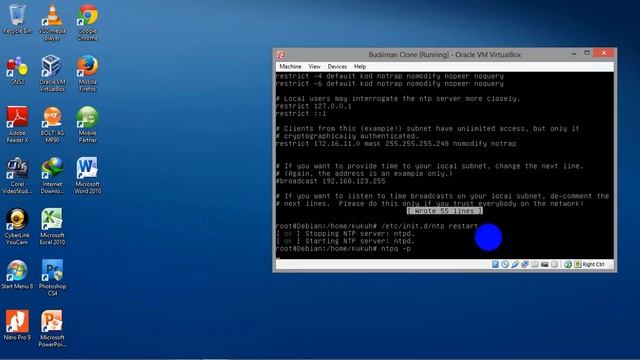Image resolution: width=640 pixels, height=360 pixels.
Task: Click VirtualBox shared folders status icon
Action: click(x=534, y=264)
